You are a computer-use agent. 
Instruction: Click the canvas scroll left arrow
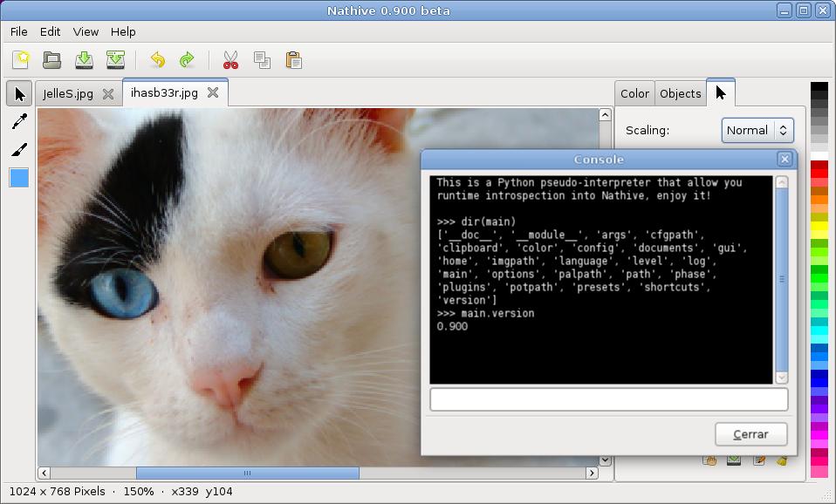click(45, 473)
